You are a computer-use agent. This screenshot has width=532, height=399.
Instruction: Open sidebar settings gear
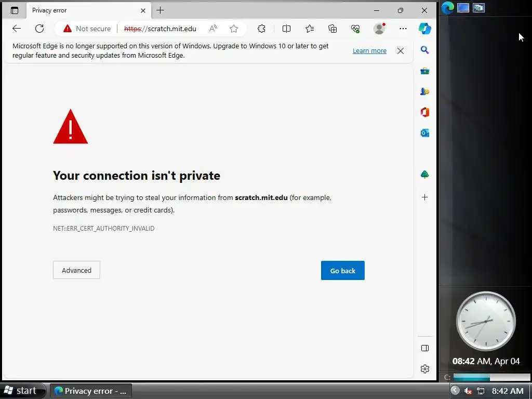click(425, 369)
